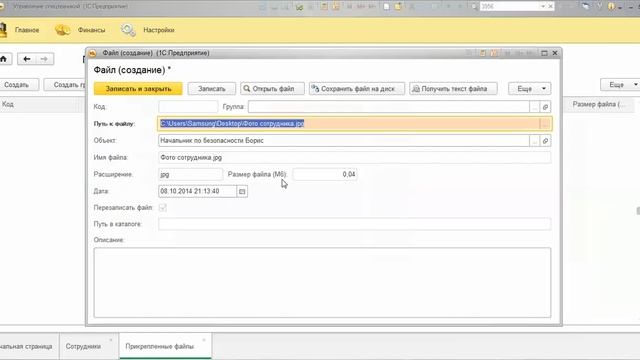Click the Финансы coins icon

[62, 30]
